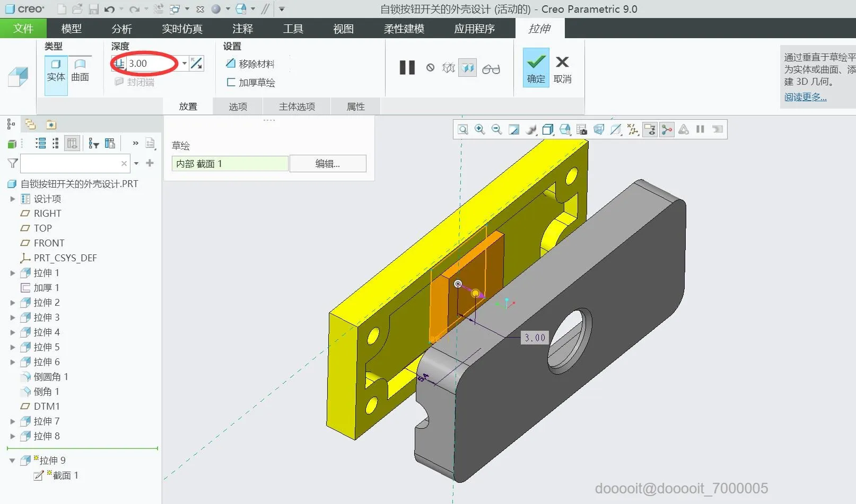The image size is (856, 504).
Task: Click the depth value input field
Action: coord(153,64)
